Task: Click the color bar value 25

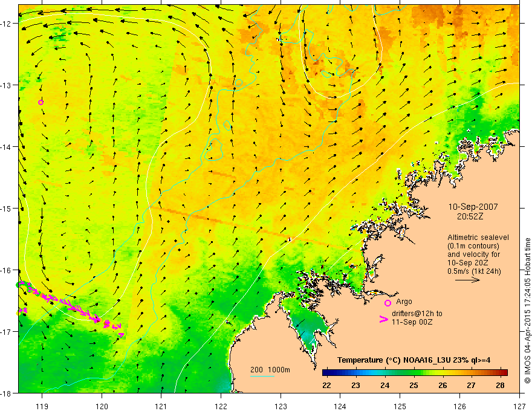Action: point(414,385)
